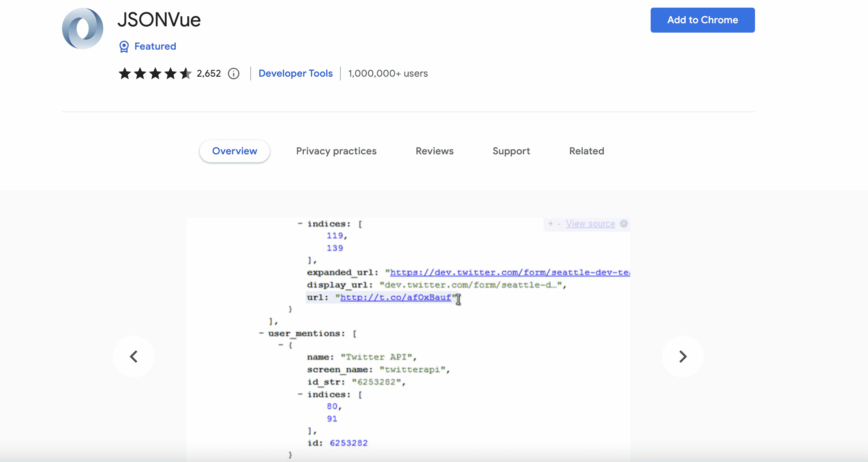Switch to the Related tab
The width and height of the screenshot is (868, 462).
pyautogui.click(x=587, y=151)
